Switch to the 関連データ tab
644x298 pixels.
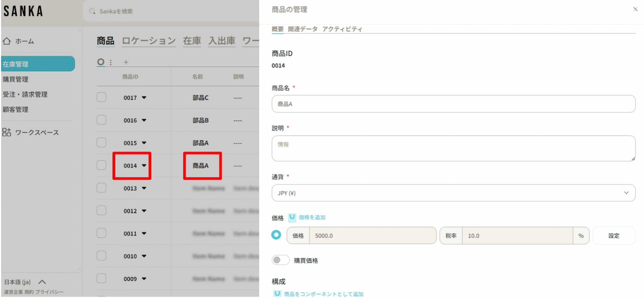point(303,29)
